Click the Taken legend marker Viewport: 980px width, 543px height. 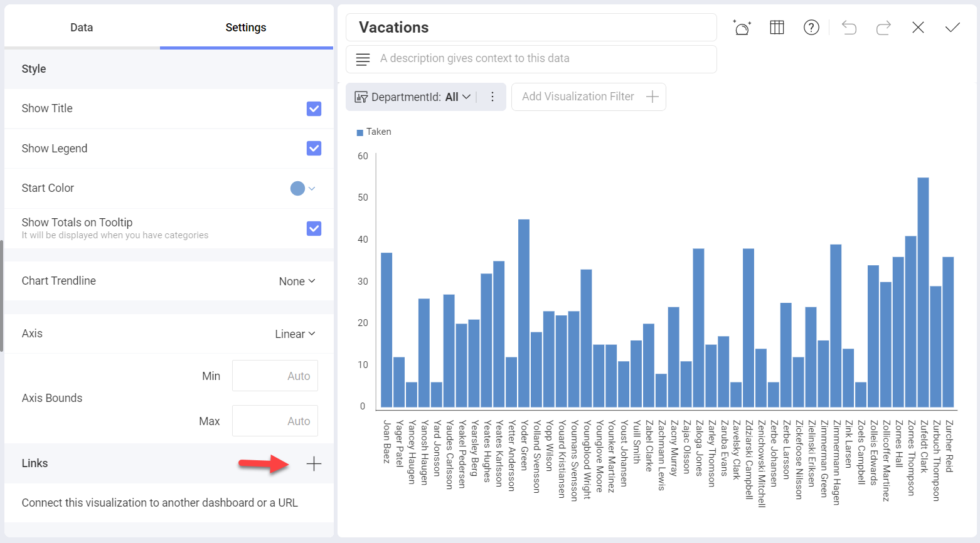click(360, 132)
